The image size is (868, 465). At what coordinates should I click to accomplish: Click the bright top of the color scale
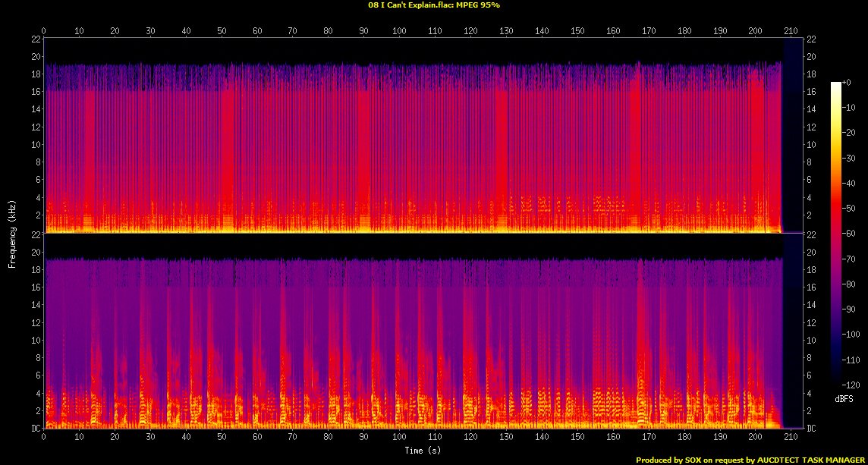pyautogui.click(x=836, y=84)
